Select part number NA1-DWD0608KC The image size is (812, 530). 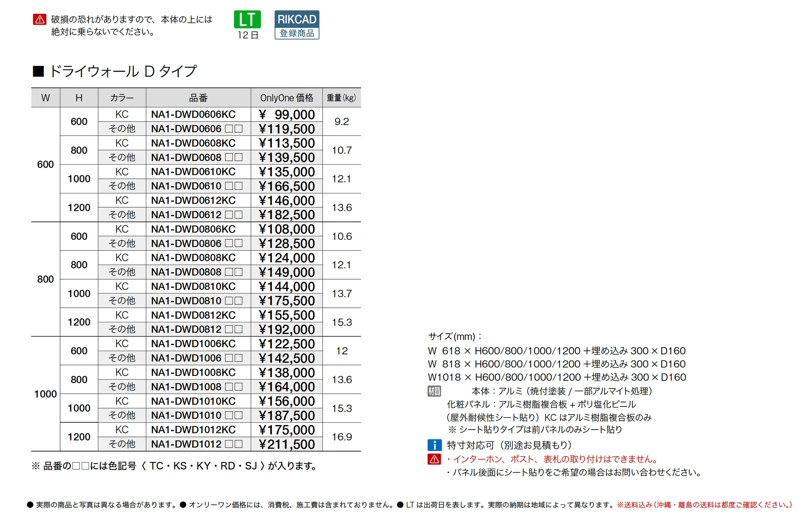[x=193, y=143]
